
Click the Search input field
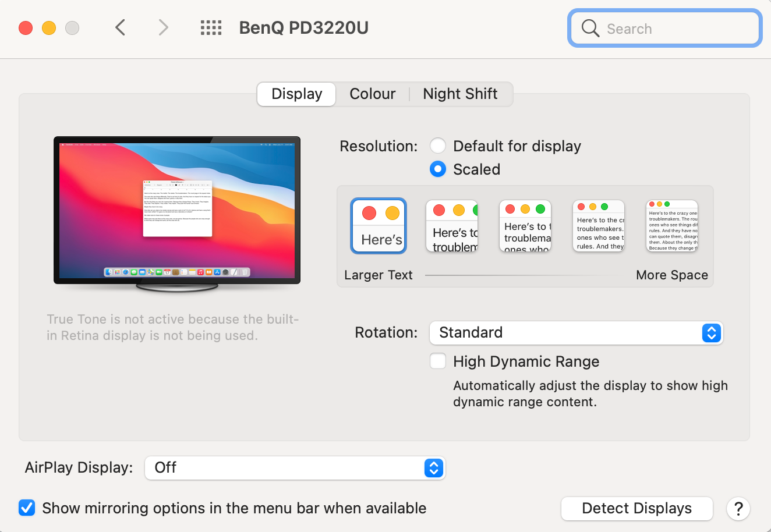(665, 28)
